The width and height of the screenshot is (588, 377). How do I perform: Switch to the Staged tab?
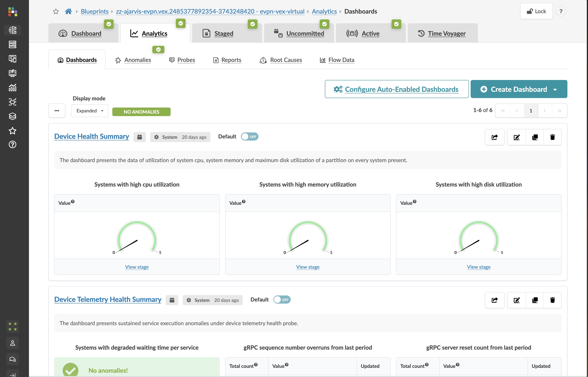point(223,33)
